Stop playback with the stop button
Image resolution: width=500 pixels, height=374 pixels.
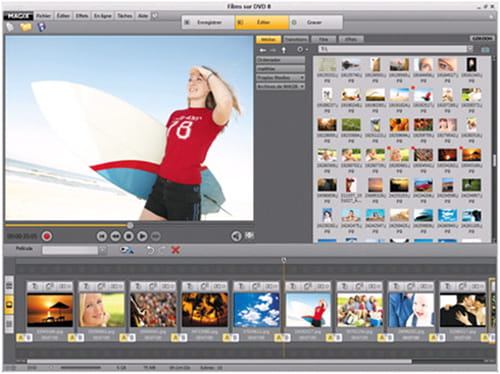coord(129,236)
